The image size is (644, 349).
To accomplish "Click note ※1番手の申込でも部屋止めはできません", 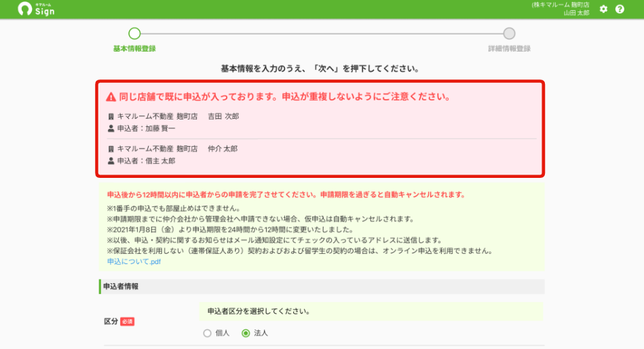I will [174, 208].
